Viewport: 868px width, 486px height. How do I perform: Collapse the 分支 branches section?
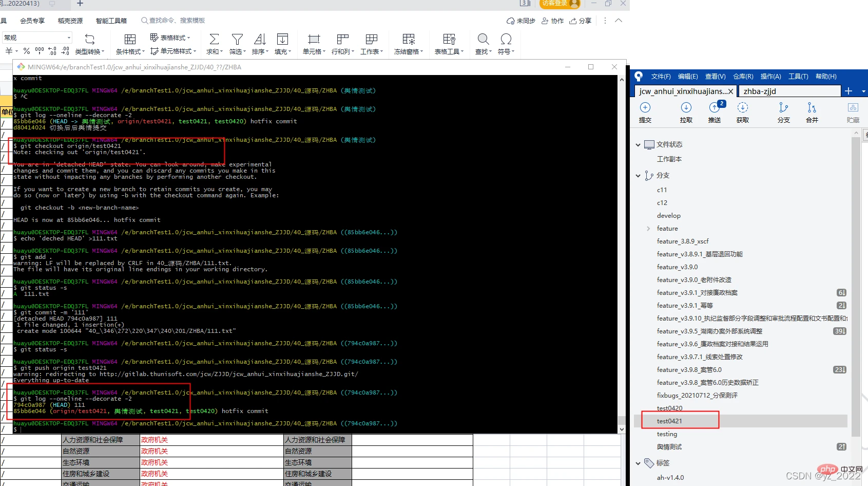(638, 176)
